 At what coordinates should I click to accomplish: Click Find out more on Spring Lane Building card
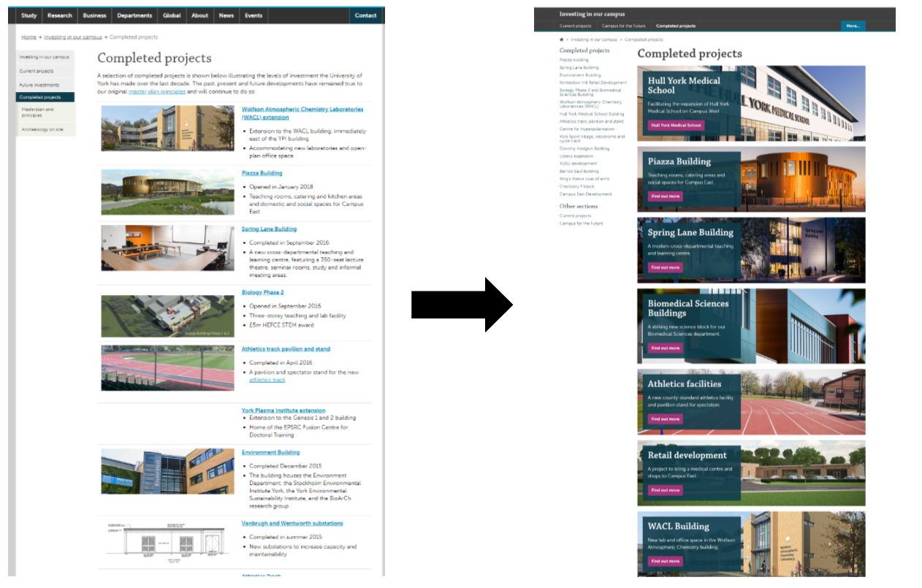point(665,267)
